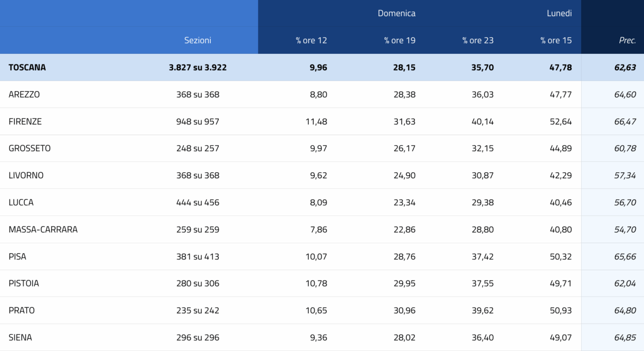644x351 pixels.
Task: Click the Sezioni column header
Action: (x=198, y=40)
